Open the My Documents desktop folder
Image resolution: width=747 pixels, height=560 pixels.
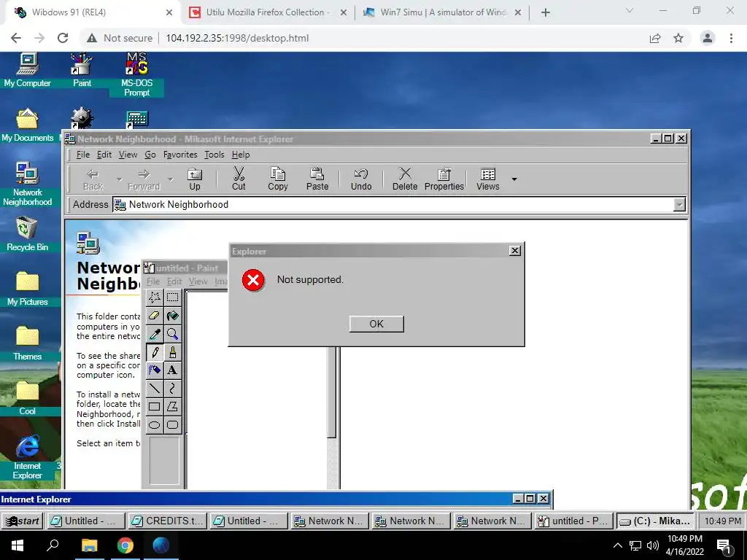click(27, 125)
